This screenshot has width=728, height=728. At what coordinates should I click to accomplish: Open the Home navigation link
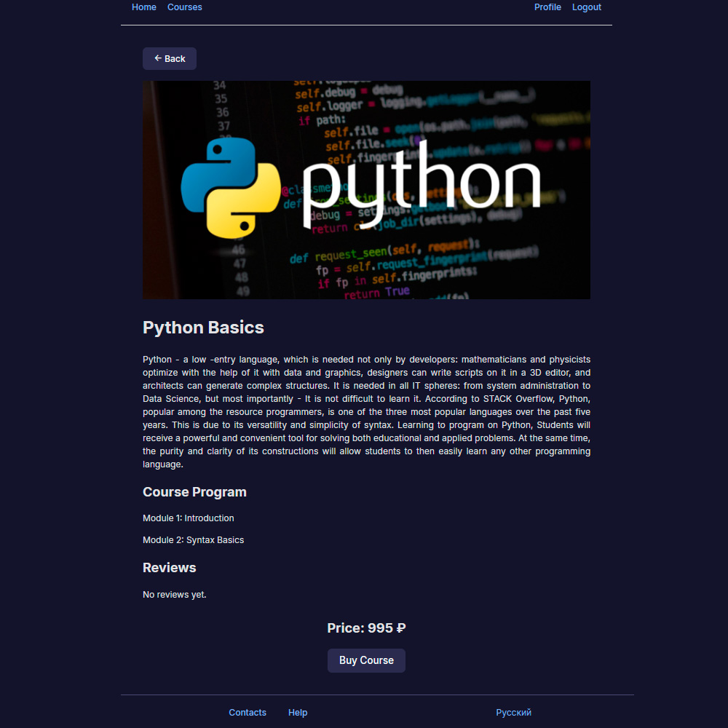144,7
